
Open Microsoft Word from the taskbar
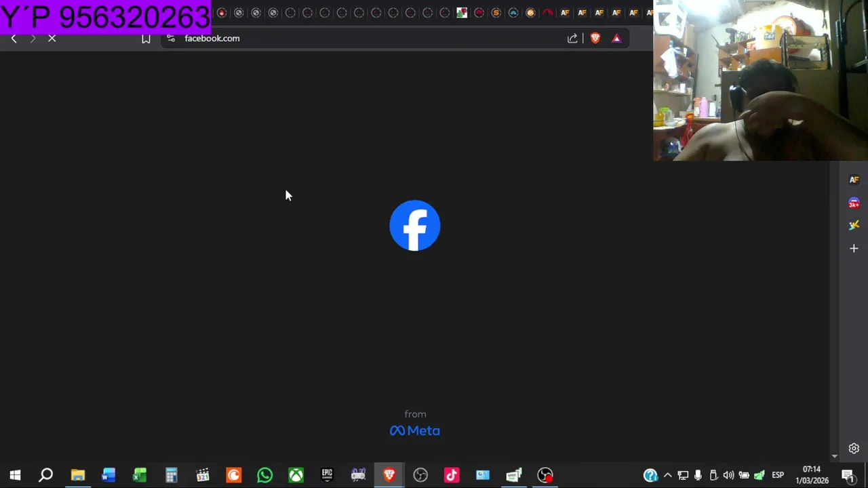(108, 475)
